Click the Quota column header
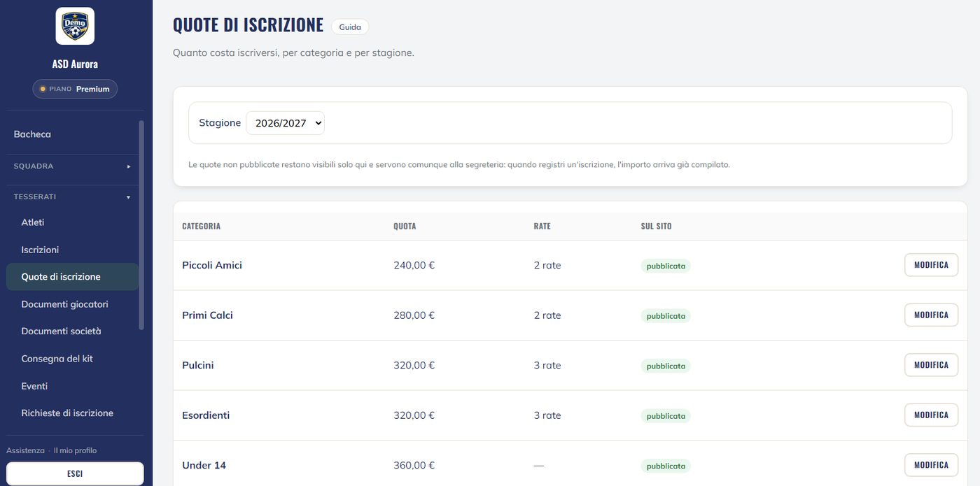 pyautogui.click(x=405, y=227)
